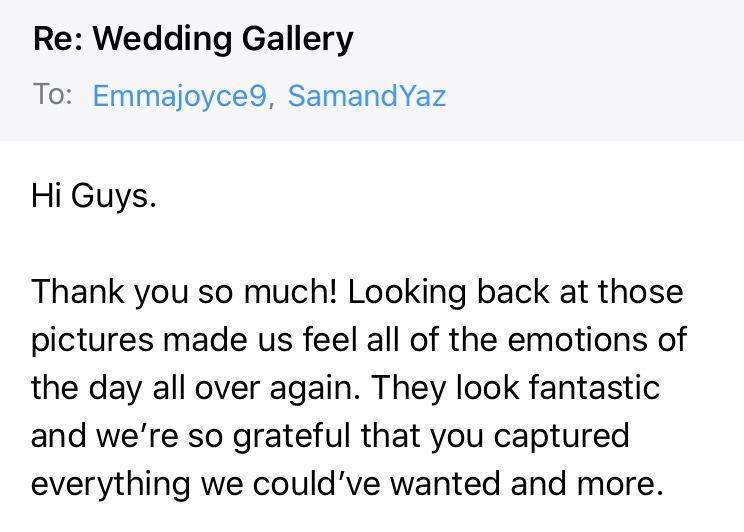Click the word fantastic in message
Viewport: 744px width, 532px height.
coord(595,388)
